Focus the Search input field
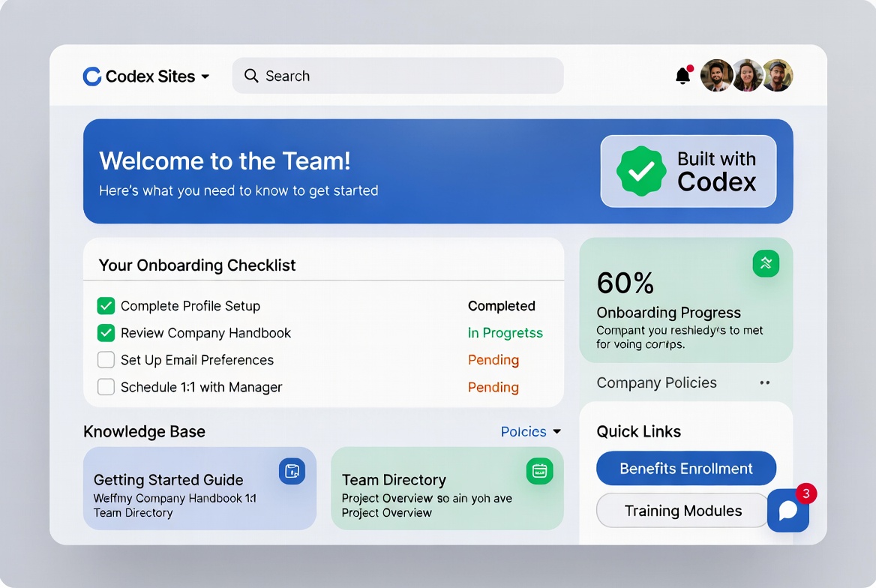 pos(397,76)
